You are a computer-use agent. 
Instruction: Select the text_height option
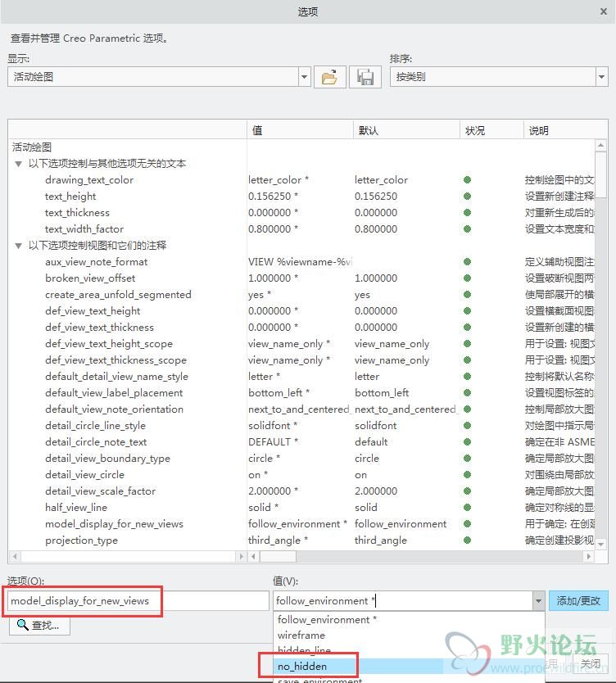pos(70,197)
